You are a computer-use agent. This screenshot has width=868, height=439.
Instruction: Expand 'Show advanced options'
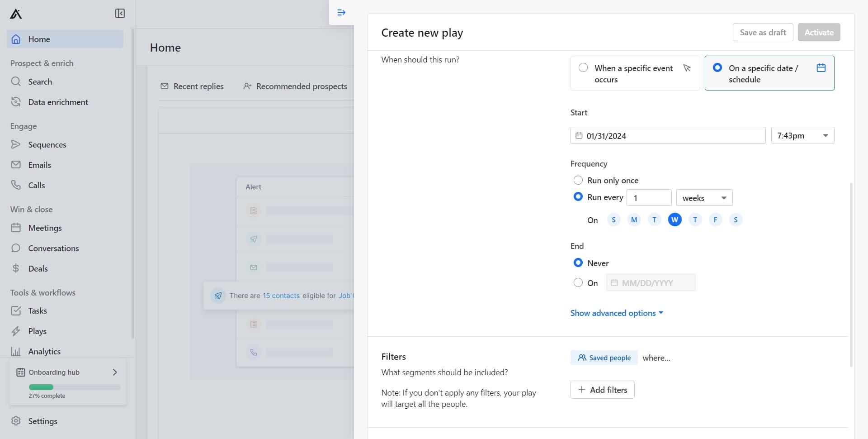click(x=617, y=313)
